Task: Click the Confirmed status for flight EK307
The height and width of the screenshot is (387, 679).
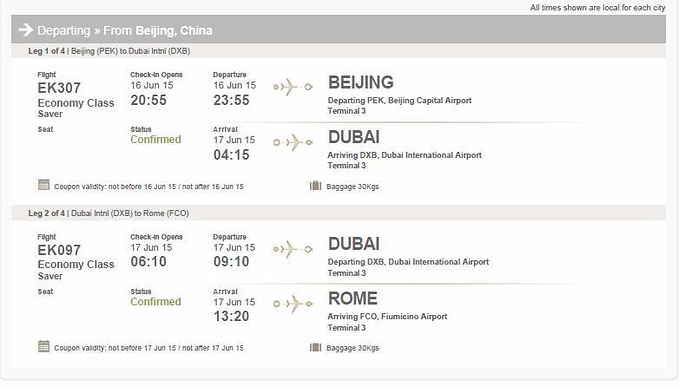Action: pyautogui.click(x=155, y=139)
